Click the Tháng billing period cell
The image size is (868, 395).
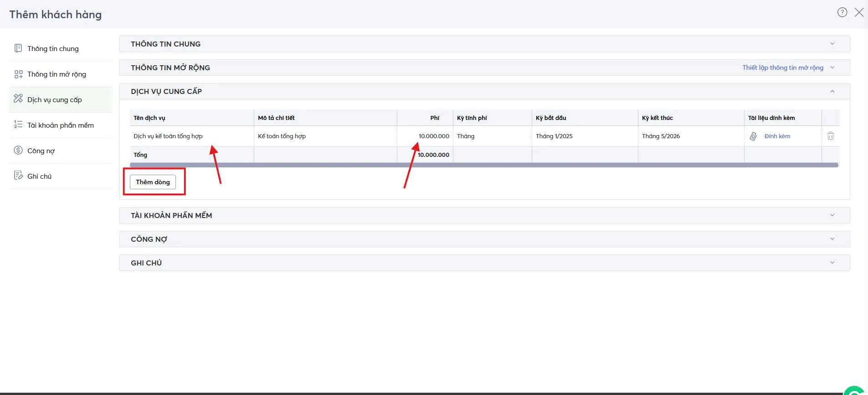[x=493, y=136]
